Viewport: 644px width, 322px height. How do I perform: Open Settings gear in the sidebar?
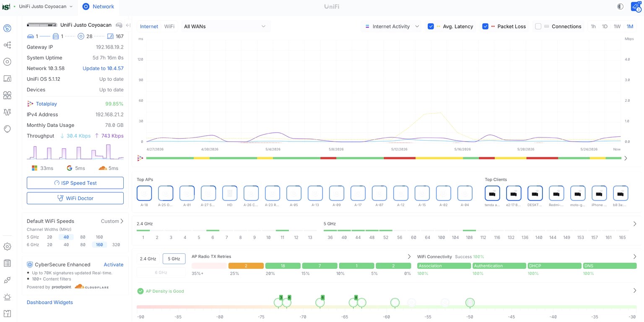pos(7,247)
